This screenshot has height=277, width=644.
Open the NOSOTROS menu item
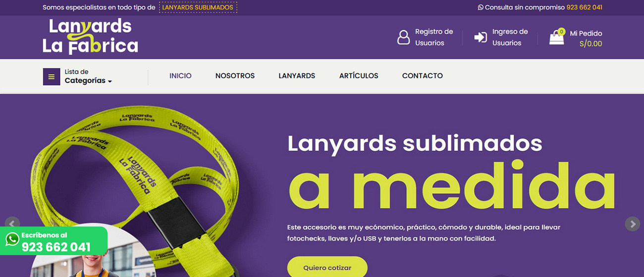[235, 76]
